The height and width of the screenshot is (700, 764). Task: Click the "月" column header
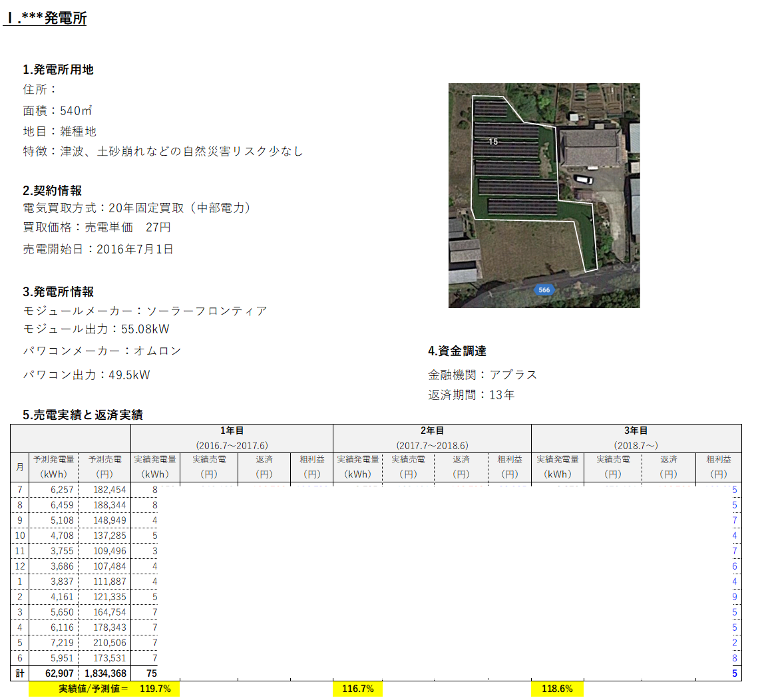[x=20, y=467]
